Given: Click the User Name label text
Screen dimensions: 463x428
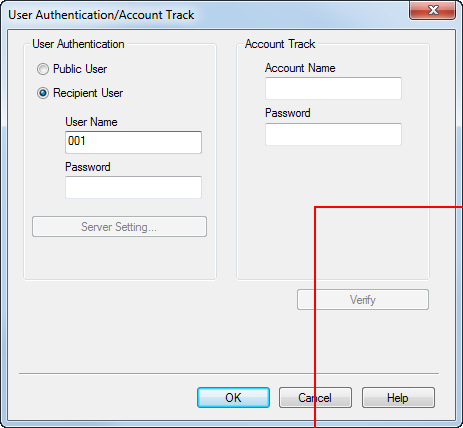Looking at the screenshot, I should tap(91, 122).
